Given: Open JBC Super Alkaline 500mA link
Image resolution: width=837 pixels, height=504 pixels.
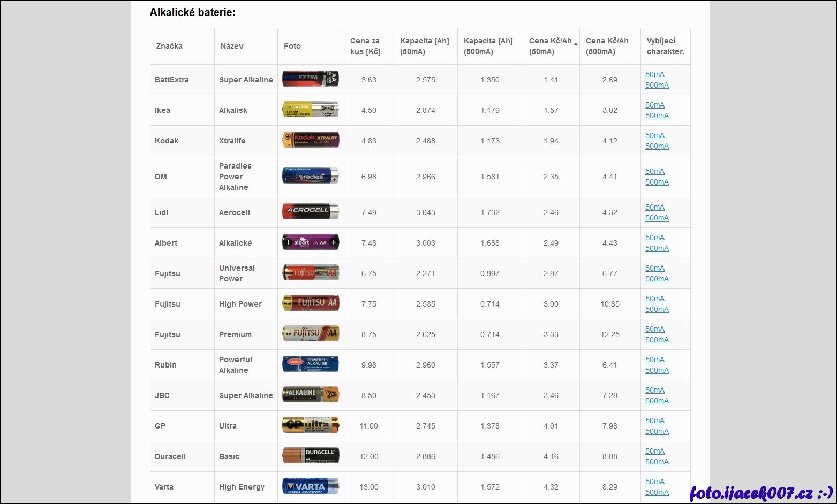Looking at the screenshot, I should point(657,401).
